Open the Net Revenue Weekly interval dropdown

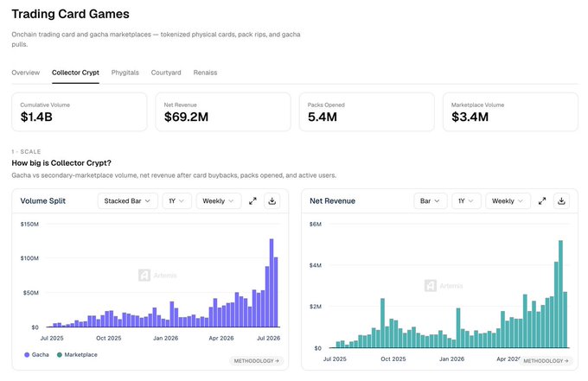click(x=508, y=201)
